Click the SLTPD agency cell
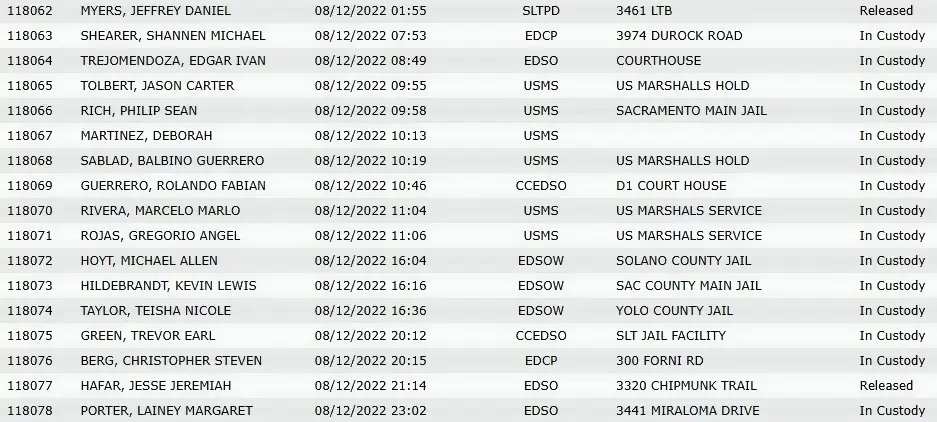Viewport: 937px width, 422px height. 541,11
